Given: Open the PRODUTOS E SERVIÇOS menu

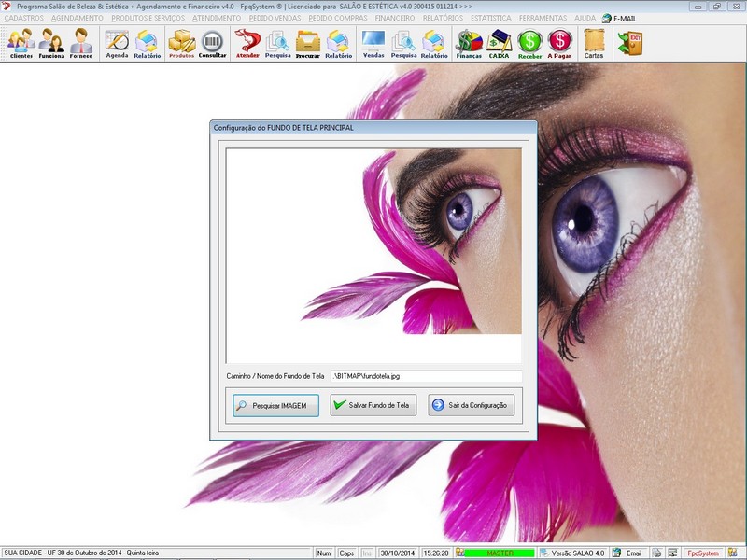Looking at the screenshot, I should 148,18.
